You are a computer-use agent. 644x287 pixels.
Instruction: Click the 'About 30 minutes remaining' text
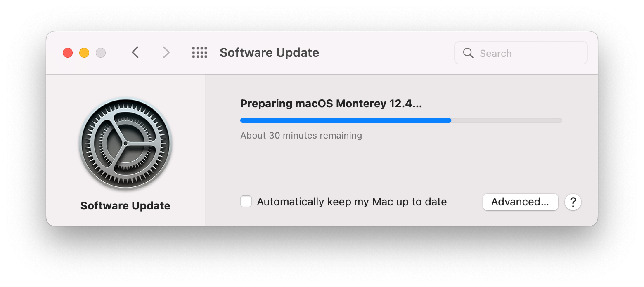pos(301,135)
